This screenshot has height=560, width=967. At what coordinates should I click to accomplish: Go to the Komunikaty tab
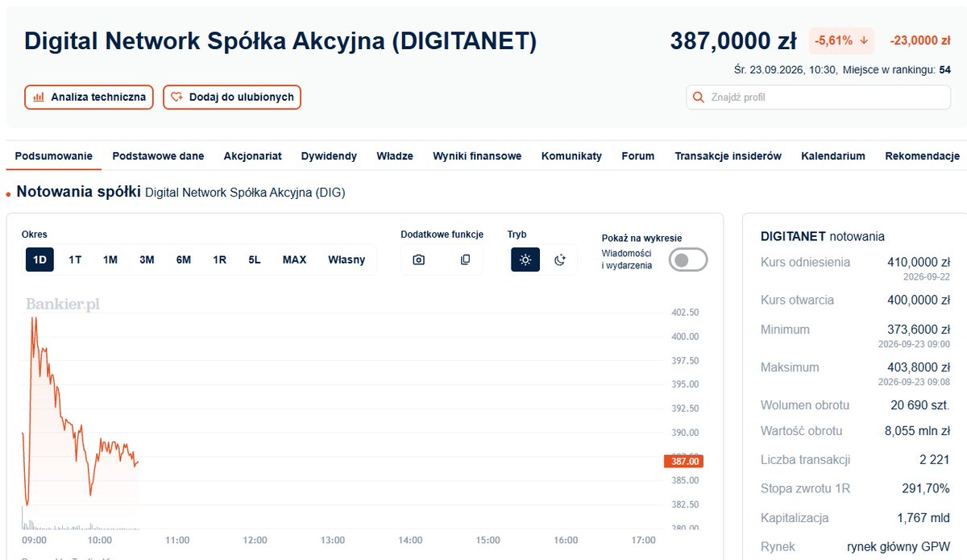pos(571,156)
